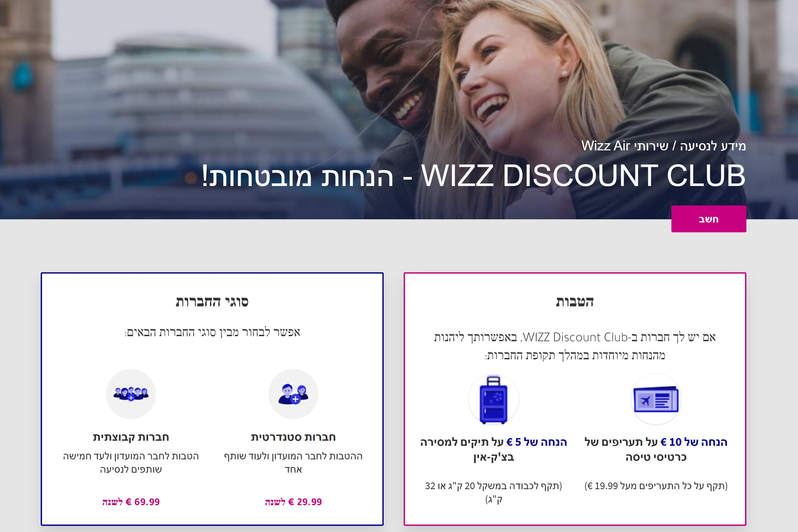Click the € 29.99 yearly price
798x532 pixels.
tap(293, 502)
